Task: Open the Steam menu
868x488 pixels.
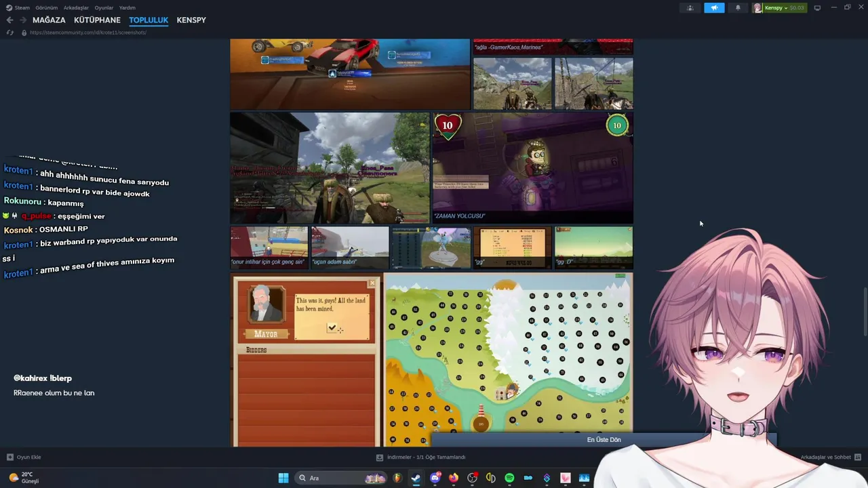Action: [x=22, y=8]
